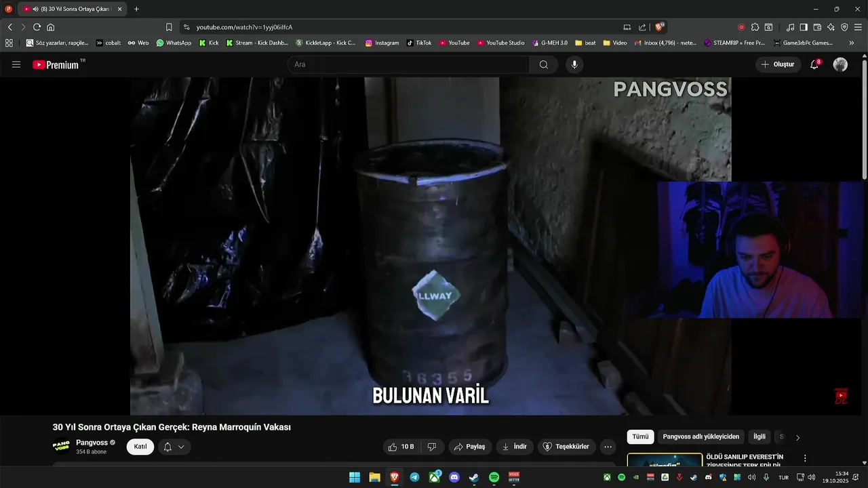Bookmark this page icon
868x488 pixels.
tap(169, 27)
